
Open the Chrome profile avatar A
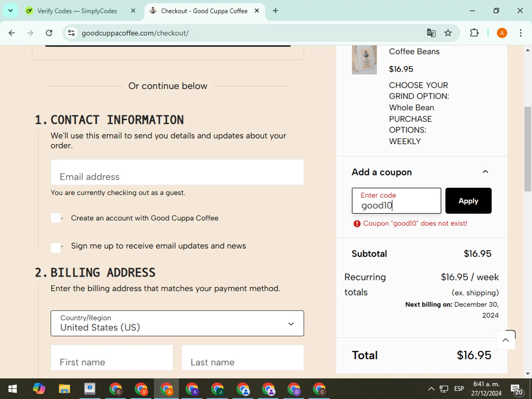click(501, 33)
